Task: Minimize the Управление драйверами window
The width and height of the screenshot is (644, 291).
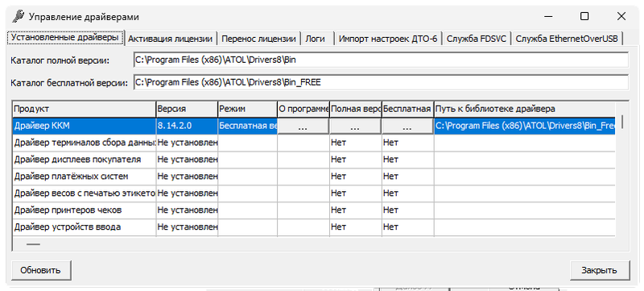Action: (x=548, y=16)
